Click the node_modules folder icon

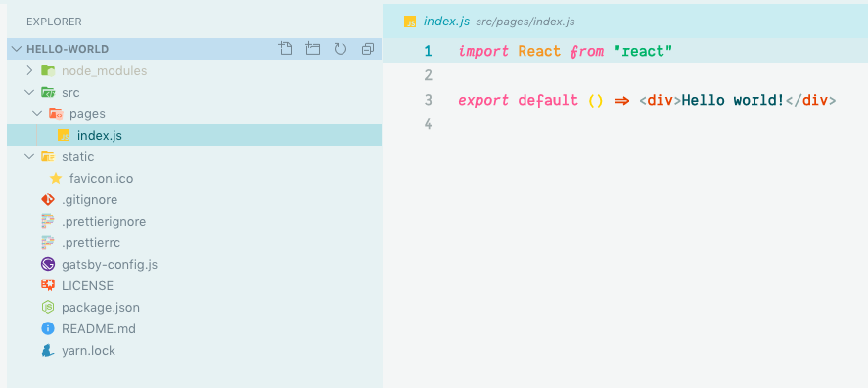[48, 70]
